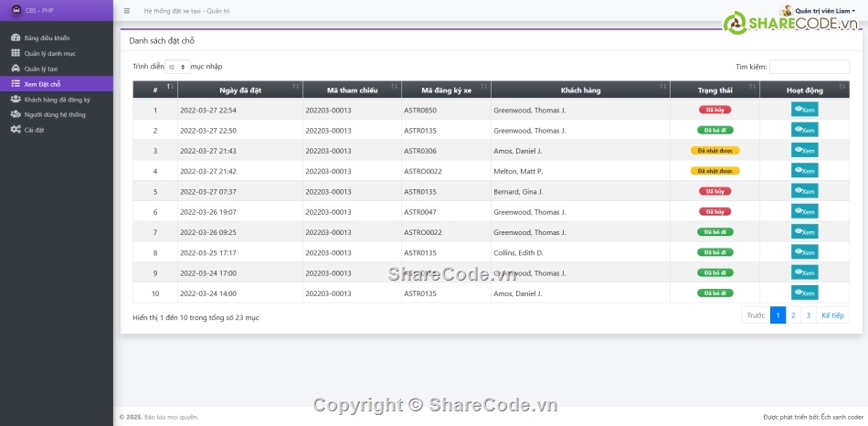Click Đã hủy status badge in row 1

(715, 110)
